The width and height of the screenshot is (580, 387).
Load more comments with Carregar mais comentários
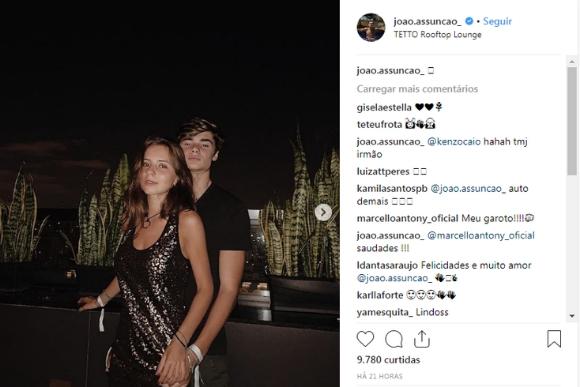pos(417,89)
